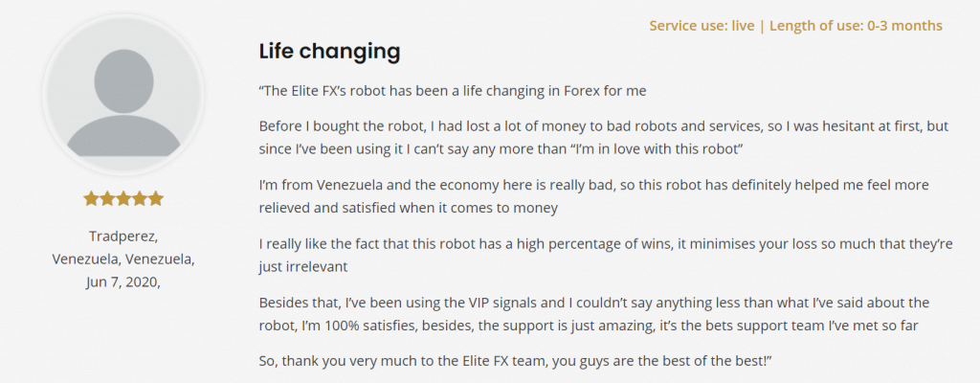The width and height of the screenshot is (980, 383).
Task: Open reviewer name Tradperez
Action: (x=122, y=236)
